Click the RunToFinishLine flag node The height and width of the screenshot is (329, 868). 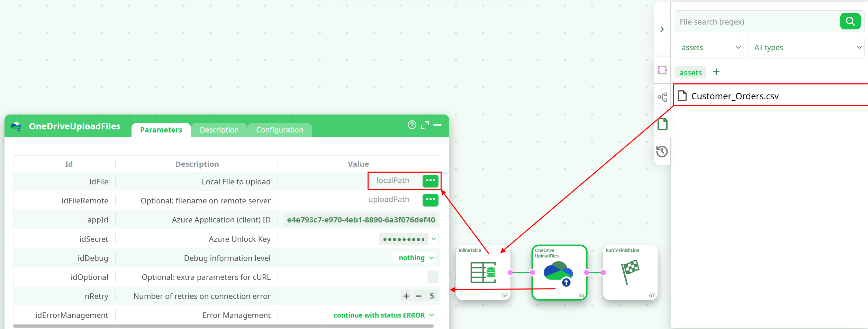(x=630, y=272)
